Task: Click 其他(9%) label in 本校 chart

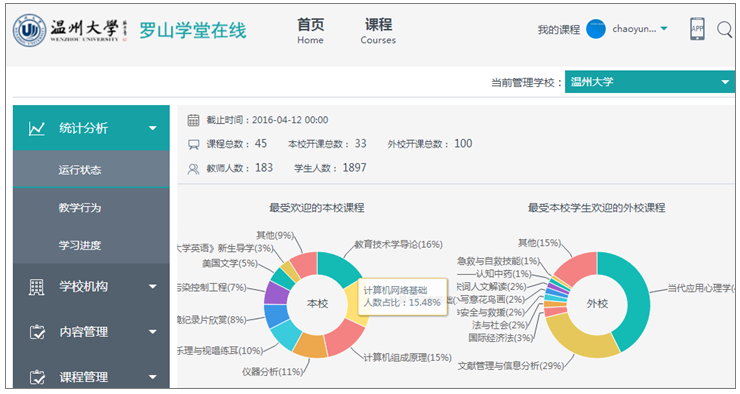Action: [275, 235]
